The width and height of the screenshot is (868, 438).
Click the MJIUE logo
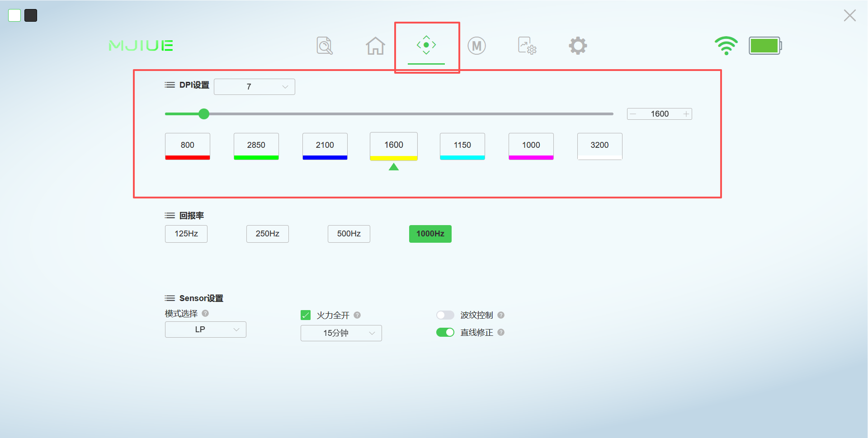[141, 46]
